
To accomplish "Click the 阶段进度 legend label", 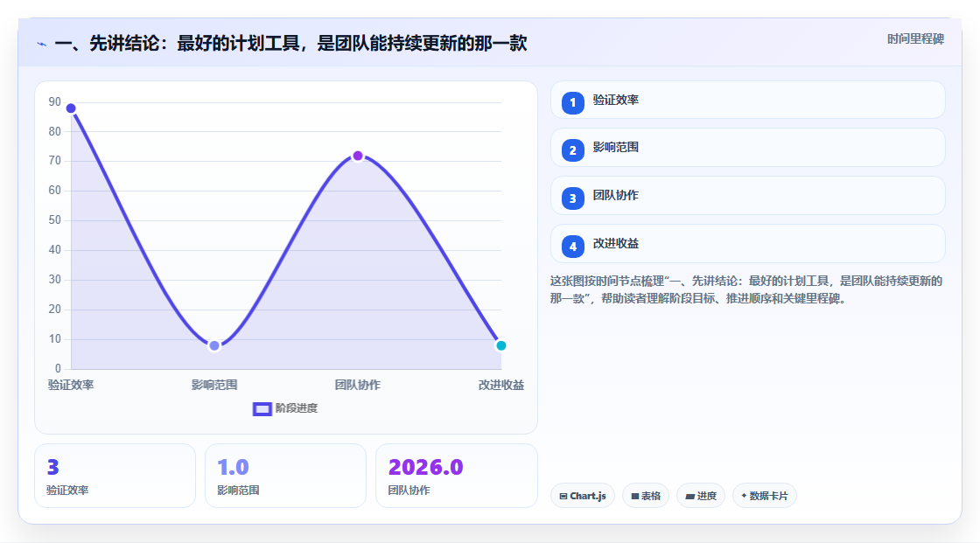I will point(297,408).
